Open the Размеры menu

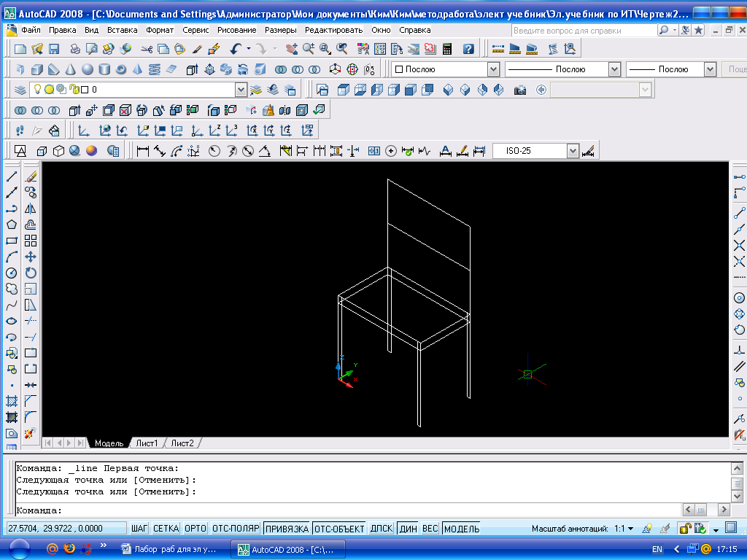point(281,30)
